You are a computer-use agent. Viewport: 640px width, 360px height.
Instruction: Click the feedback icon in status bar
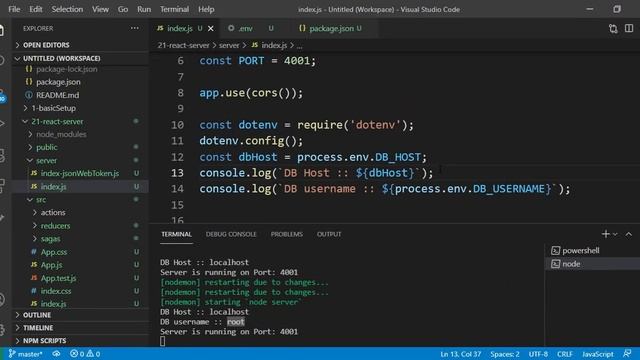627,353
